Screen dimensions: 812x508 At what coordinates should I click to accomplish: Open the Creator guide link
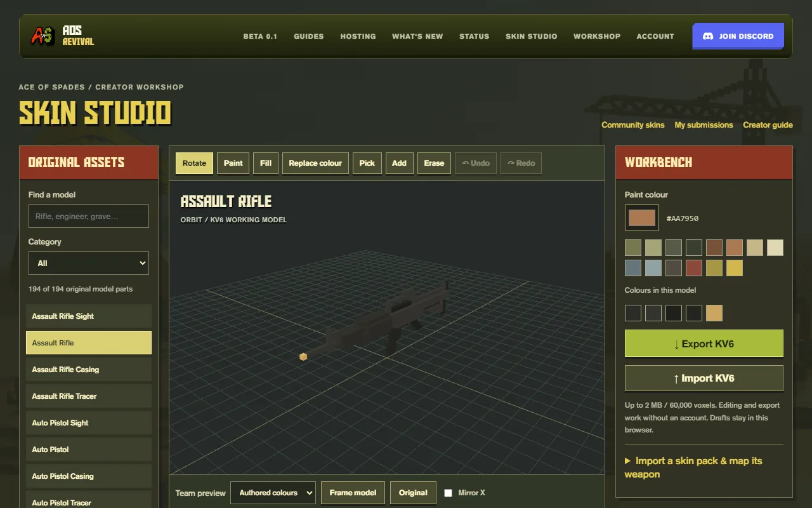point(768,125)
